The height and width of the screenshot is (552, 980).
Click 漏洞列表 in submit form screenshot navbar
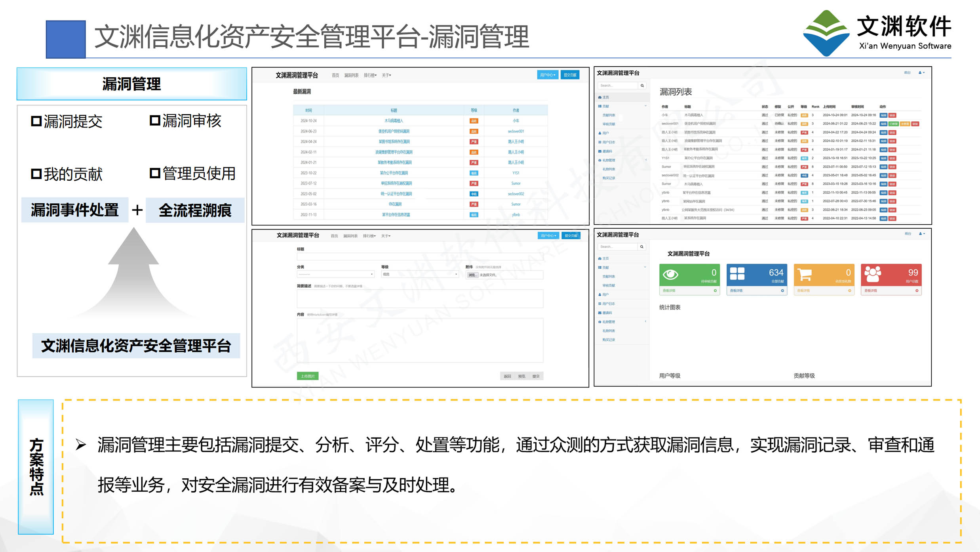(x=350, y=236)
